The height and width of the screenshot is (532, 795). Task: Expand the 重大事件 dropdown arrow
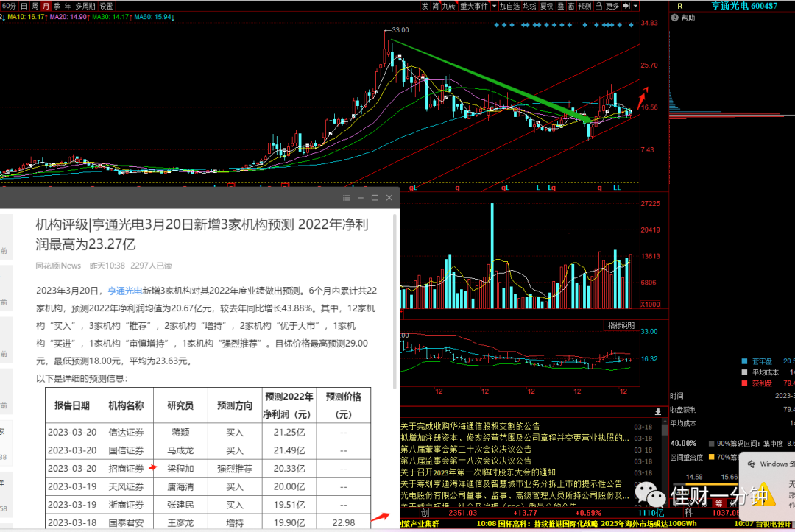[x=494, y=6]
